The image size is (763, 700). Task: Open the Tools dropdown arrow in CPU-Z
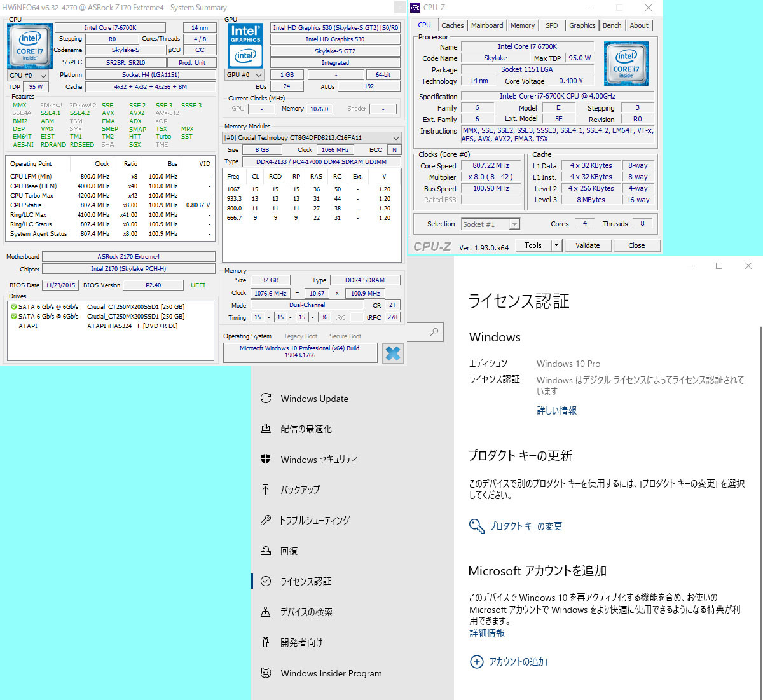[x=556, y=245]
